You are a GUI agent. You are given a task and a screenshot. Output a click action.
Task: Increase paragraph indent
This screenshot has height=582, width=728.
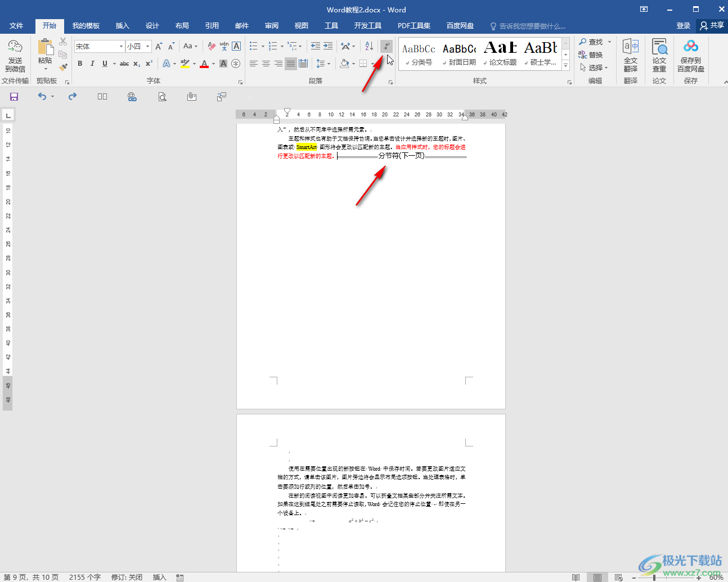328,46
